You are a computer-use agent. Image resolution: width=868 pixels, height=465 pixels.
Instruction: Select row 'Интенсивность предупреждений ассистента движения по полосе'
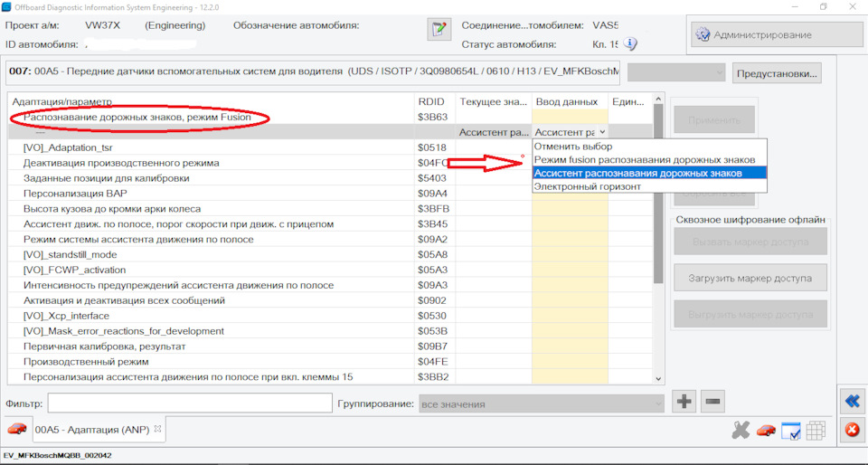click(330, 286)
